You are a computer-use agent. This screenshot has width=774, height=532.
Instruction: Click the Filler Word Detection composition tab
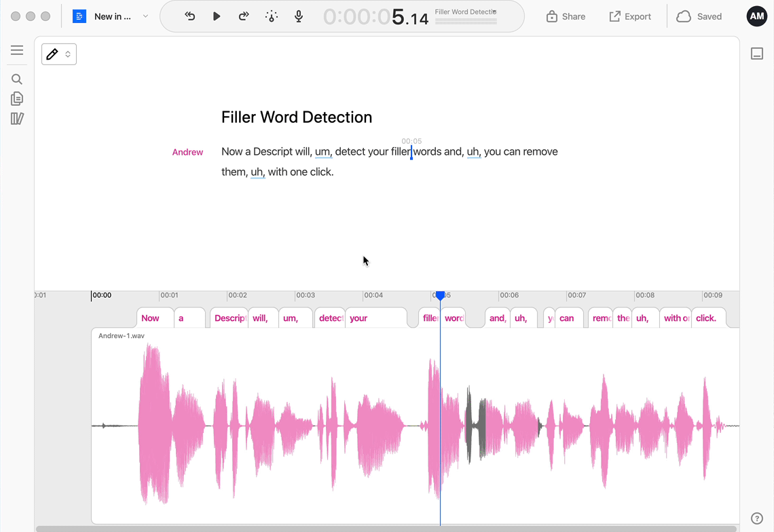pos(466,16)
